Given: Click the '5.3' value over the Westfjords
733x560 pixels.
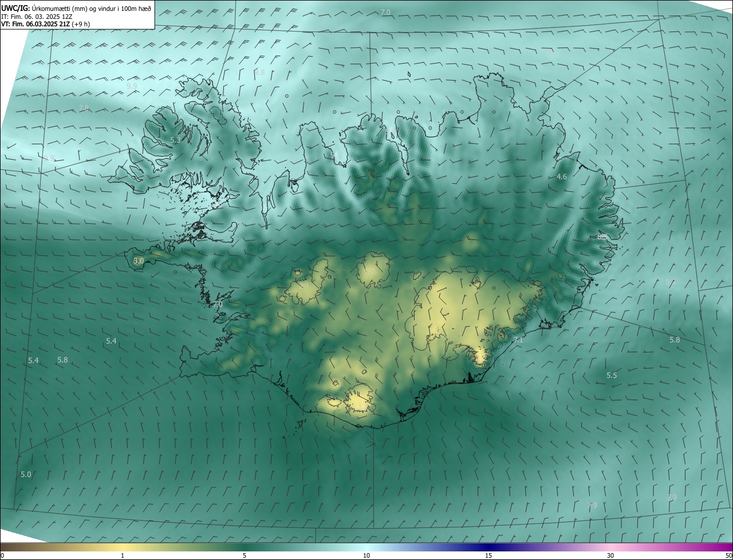Looking at the screenshot, I should [x=176, y=140].
